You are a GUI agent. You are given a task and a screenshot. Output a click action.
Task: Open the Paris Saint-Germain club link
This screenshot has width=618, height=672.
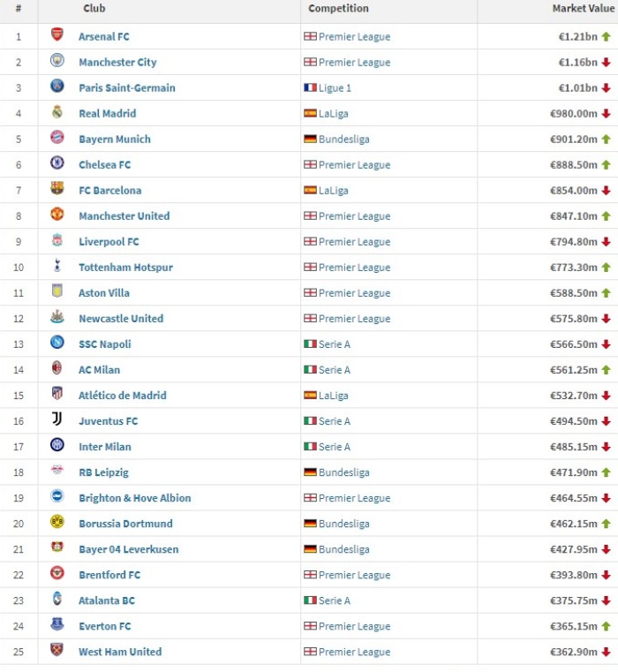click(127, 87)
